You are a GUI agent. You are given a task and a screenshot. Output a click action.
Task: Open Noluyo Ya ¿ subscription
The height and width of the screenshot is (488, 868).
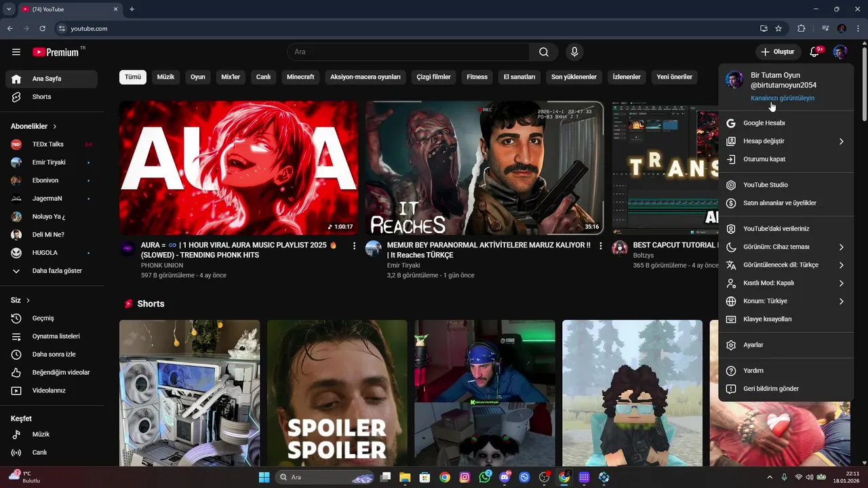[52, 217]
